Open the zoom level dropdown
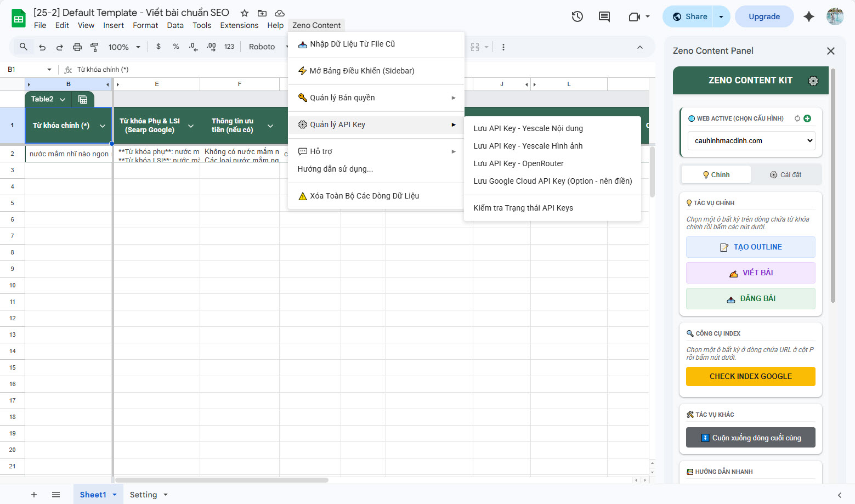 [124, 47]
